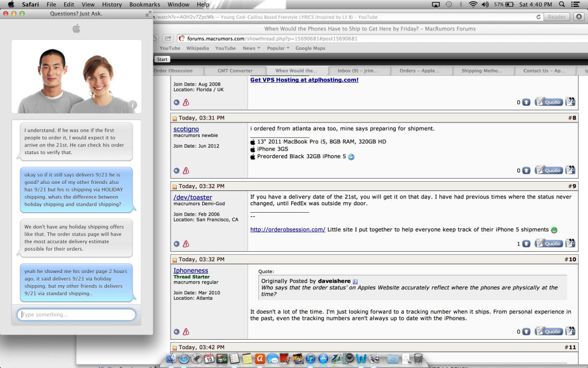Viewport: 588px width, 368px height.
Task: Open the Trash in the dock
Action: click(418, 359)
